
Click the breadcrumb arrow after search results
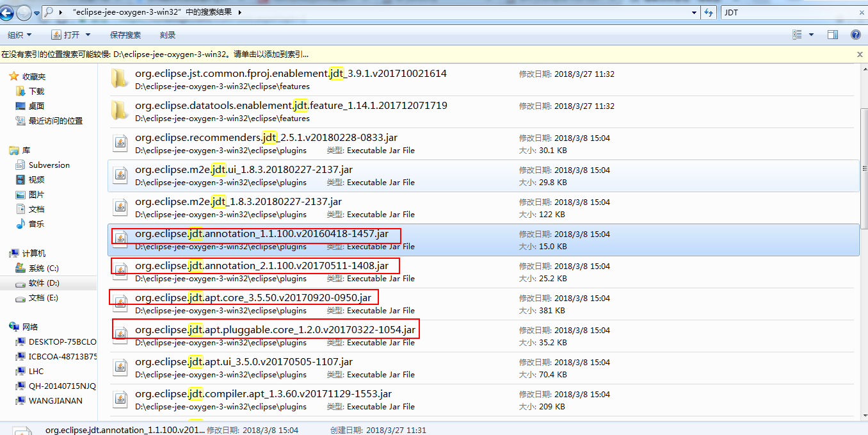pos(239,12)
